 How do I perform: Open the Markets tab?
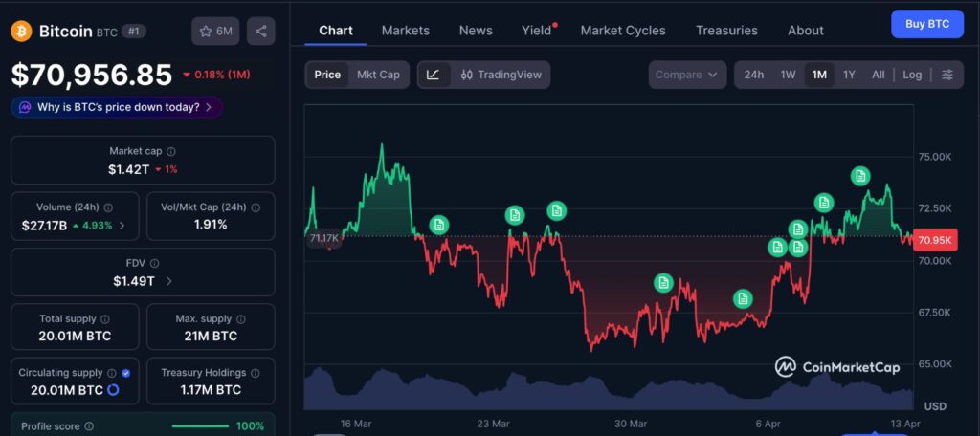coord(406,31)
